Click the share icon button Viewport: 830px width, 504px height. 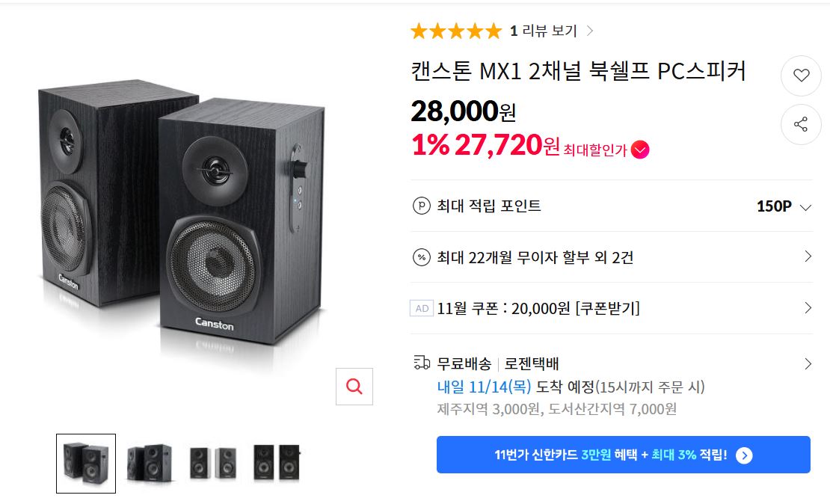click(801, 124)
